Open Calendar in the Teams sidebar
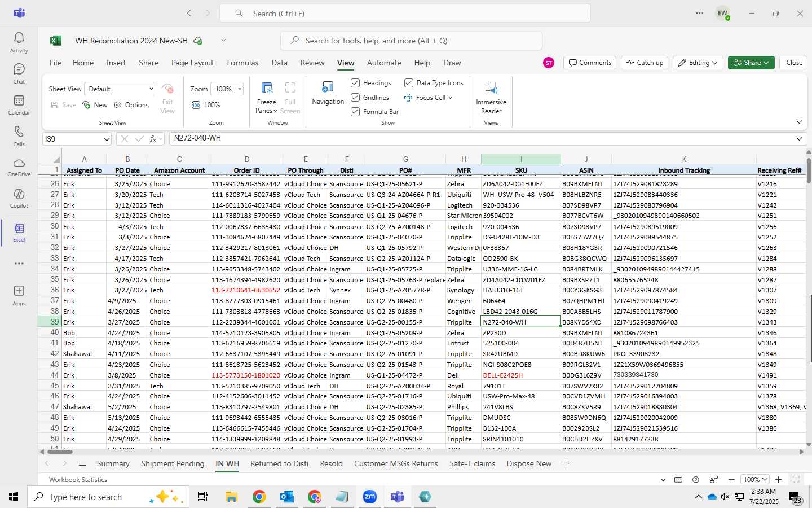The image size is (812, 508). 19,104
